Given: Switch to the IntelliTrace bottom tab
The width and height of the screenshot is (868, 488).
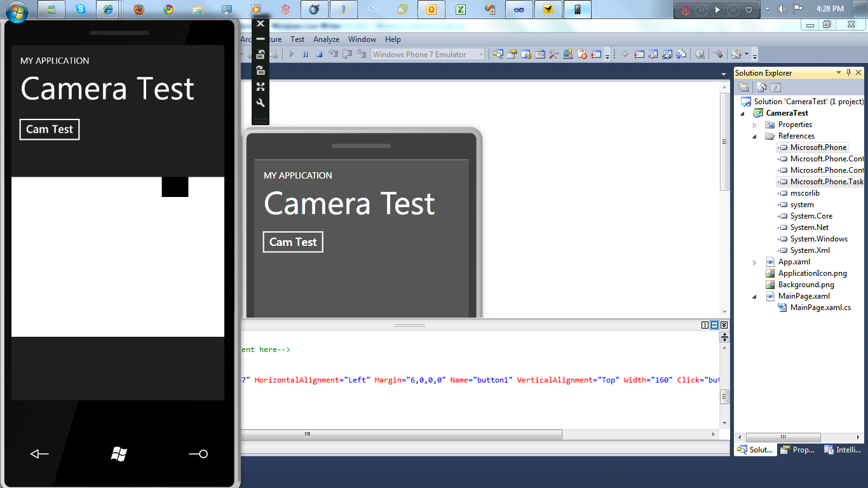Looking at the screenshot, I should pos(843,450).
